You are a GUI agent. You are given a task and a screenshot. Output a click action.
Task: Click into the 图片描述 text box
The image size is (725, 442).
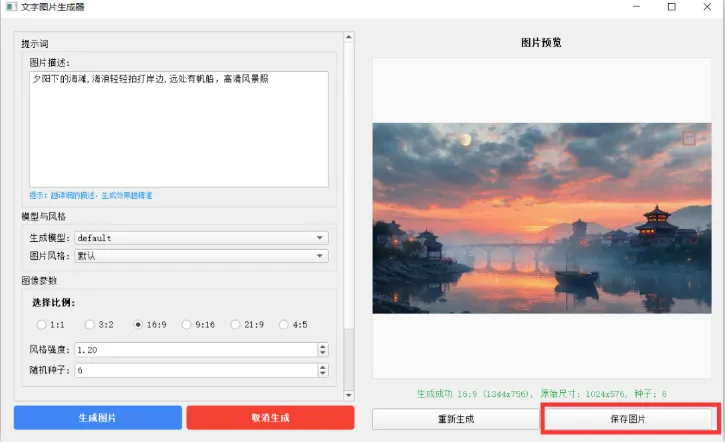tap(178, 130)
